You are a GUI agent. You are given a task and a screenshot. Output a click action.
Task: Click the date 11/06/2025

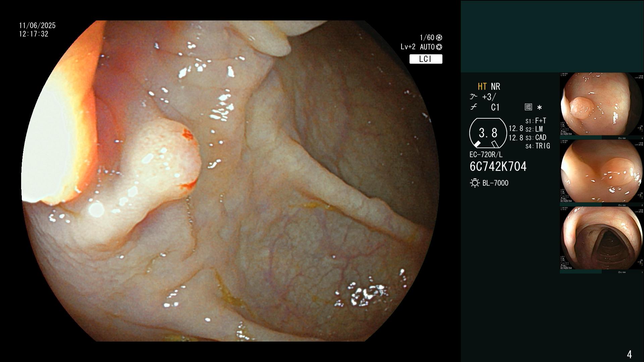click(37, 25)
